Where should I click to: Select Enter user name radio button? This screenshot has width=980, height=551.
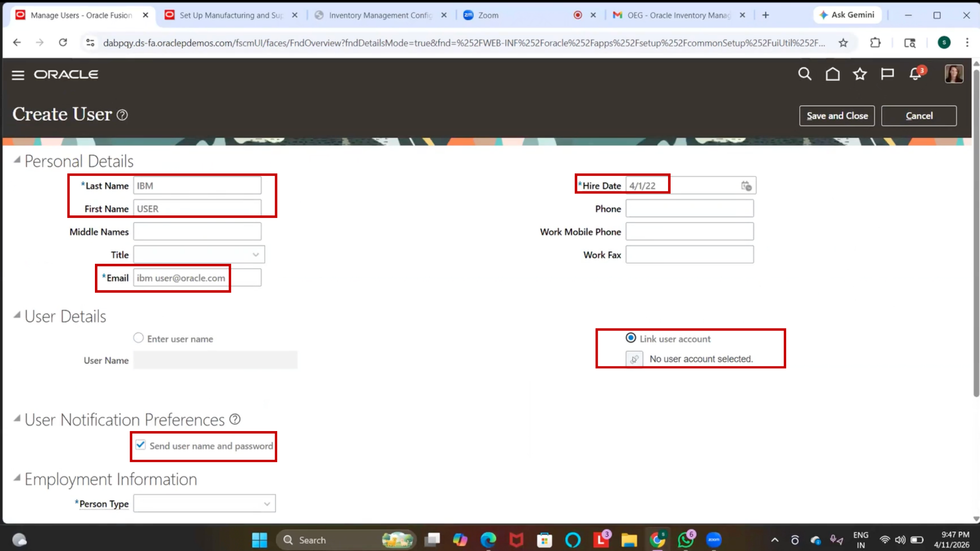[x=138, y=338]
